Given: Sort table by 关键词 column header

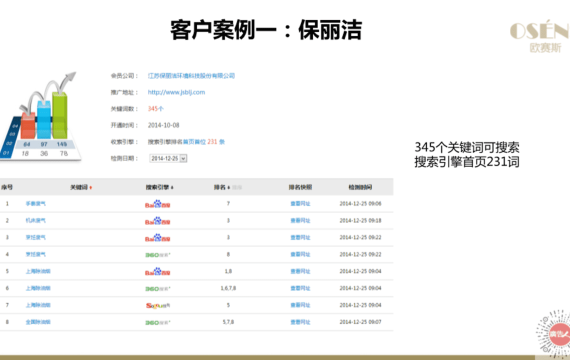Looking at the screenshot, I should coord(81,187).
